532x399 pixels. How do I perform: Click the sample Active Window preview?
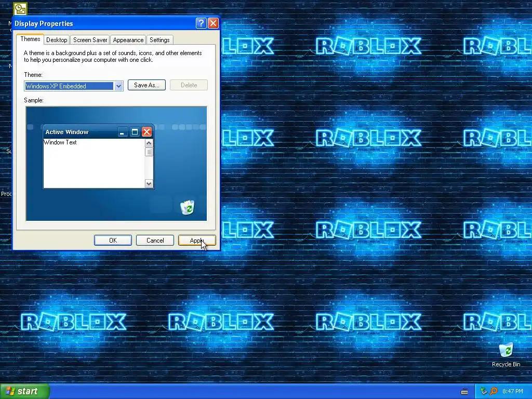point(98,156)
